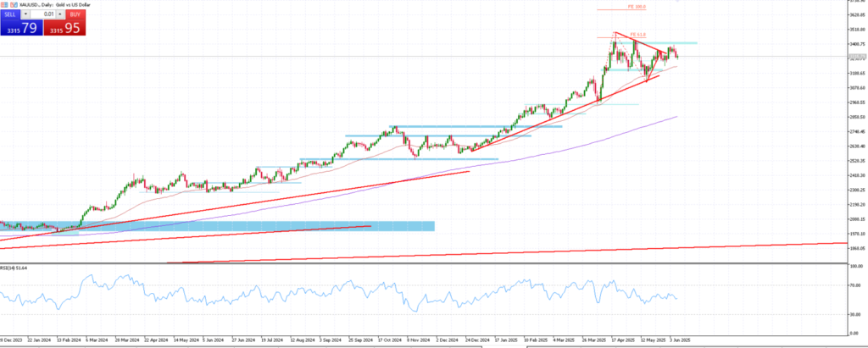Image resolution: width=868 pixels, height=348 pixels.
Task: Click the 3400.75 level on the price scale
Action: point(856,44)
